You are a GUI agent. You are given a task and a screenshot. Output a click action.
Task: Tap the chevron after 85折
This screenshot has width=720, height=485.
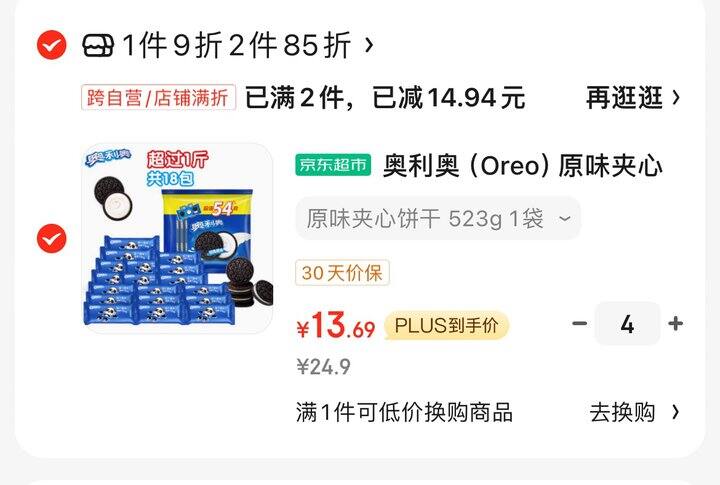click(x=368, y=45)
